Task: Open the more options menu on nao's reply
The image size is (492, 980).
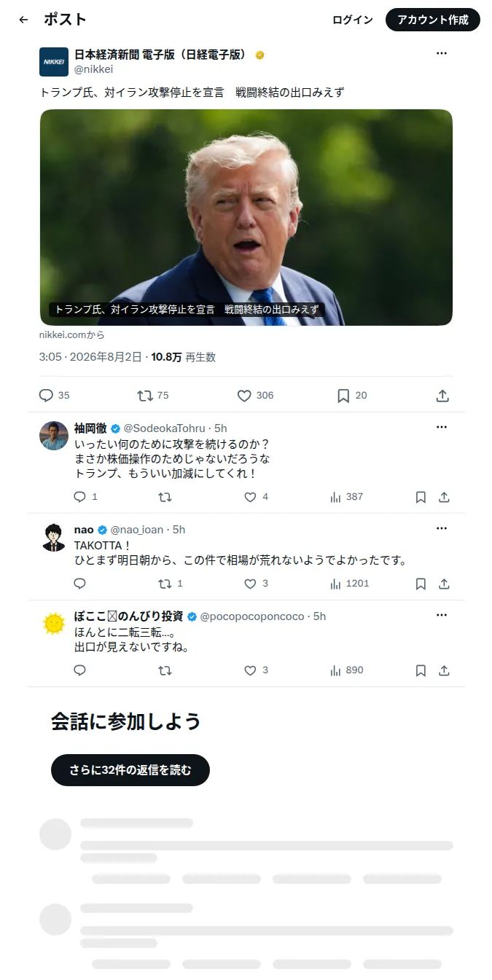Action: (x=442, y=528)
